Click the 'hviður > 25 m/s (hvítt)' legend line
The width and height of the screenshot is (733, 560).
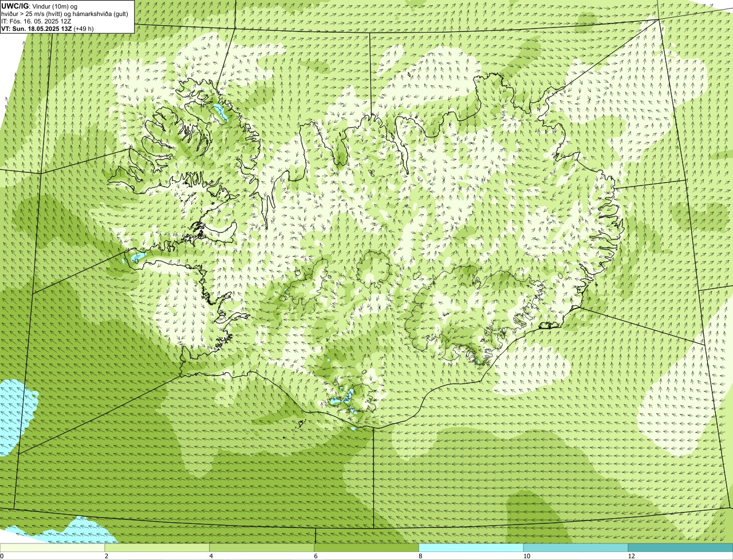coord(65,14)
